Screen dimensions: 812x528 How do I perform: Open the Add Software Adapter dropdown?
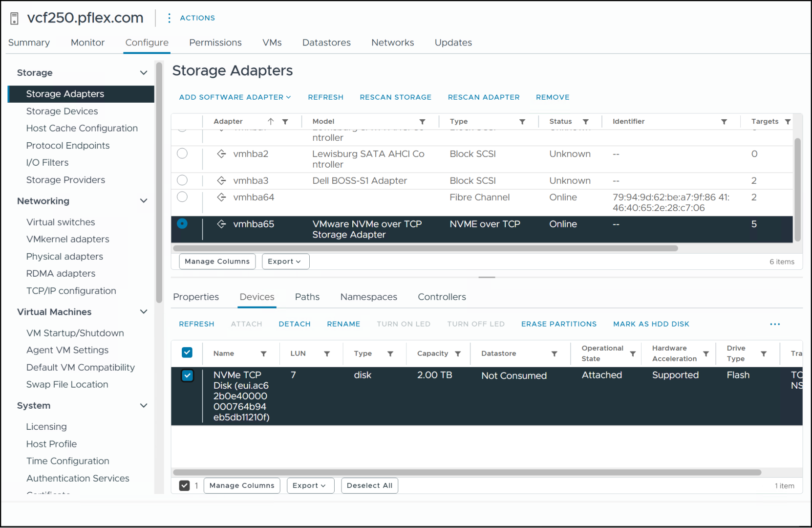click(x=235, y=97)
